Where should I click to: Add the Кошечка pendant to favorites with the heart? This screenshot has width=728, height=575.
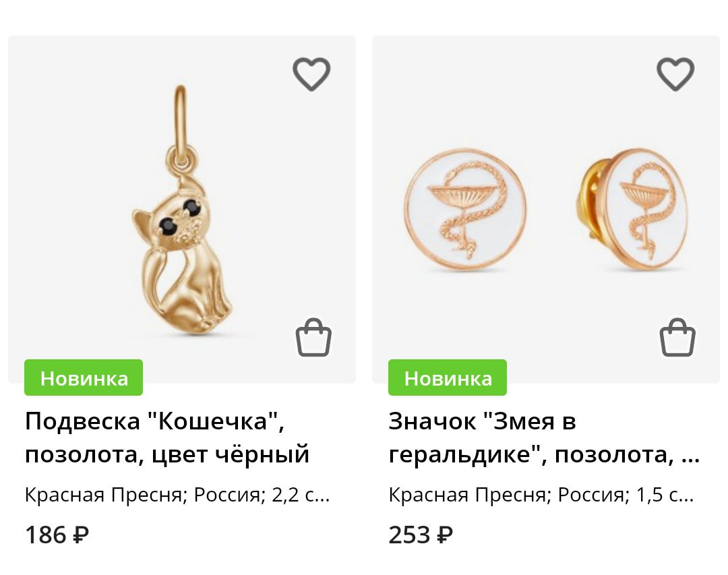311,74
